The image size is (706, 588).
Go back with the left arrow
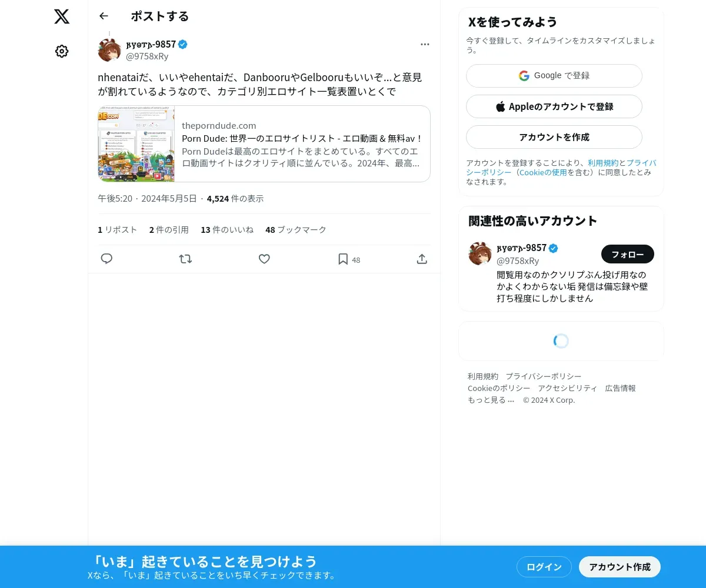[x=104, y=16]
